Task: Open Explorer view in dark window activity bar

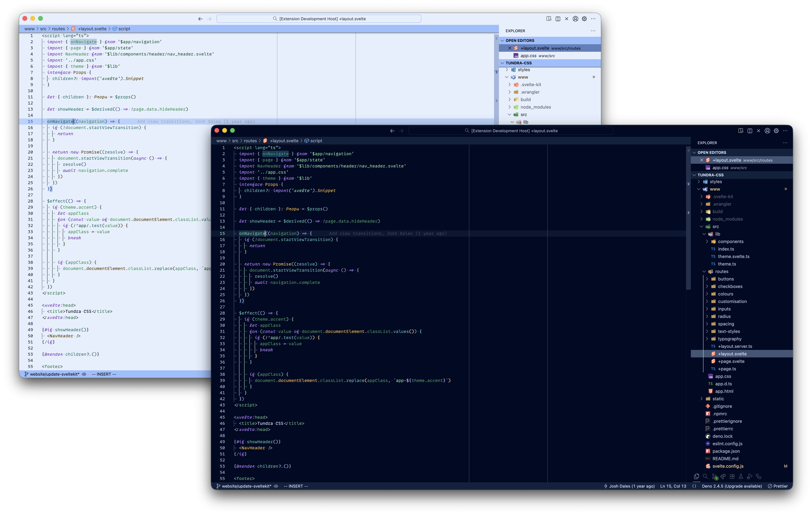Action: click(696, 476)
